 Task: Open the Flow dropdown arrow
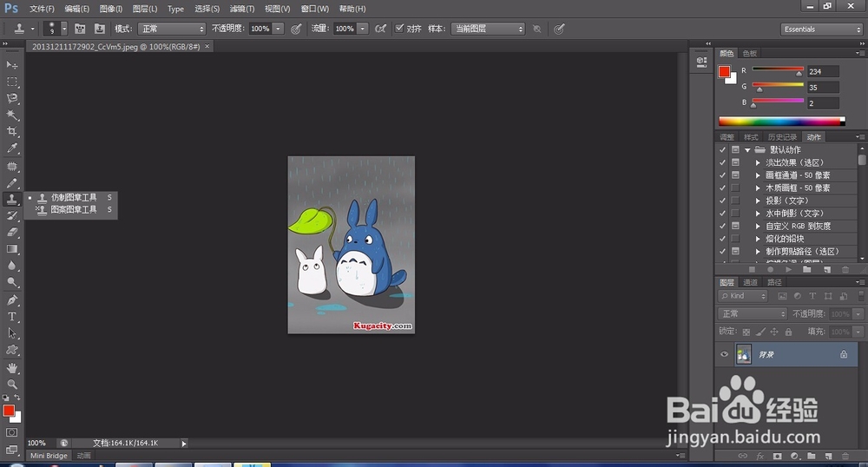click(363, 29)
